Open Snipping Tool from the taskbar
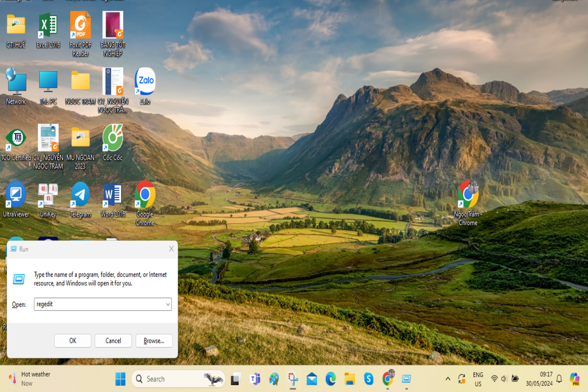 (x=293, y=379)
